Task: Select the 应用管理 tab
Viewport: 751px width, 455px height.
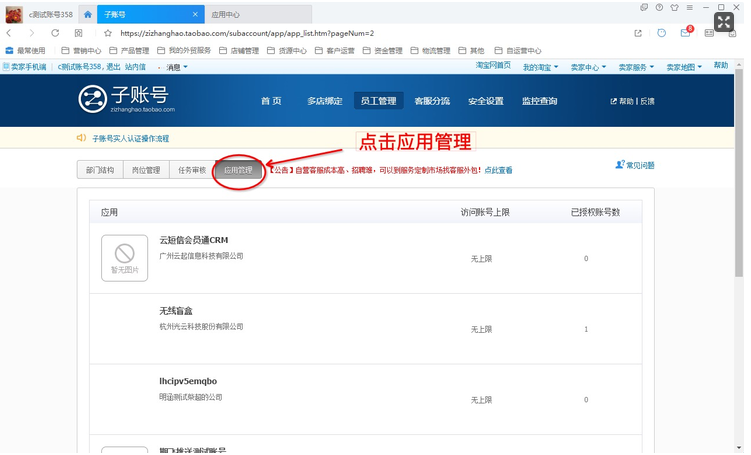Action: tap(239, 170)
